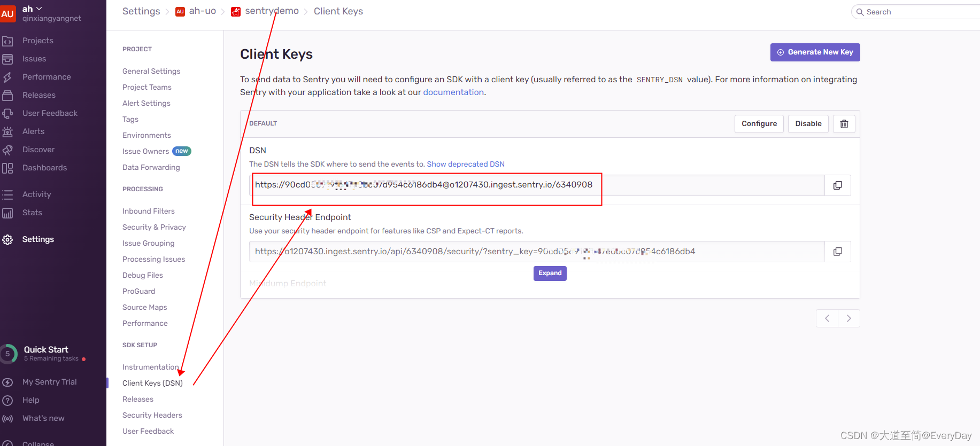The width and height of the screenshot is (980, 446).
Task: Click the User Feedback icon in sidebar
Action: tap(7, 113)
